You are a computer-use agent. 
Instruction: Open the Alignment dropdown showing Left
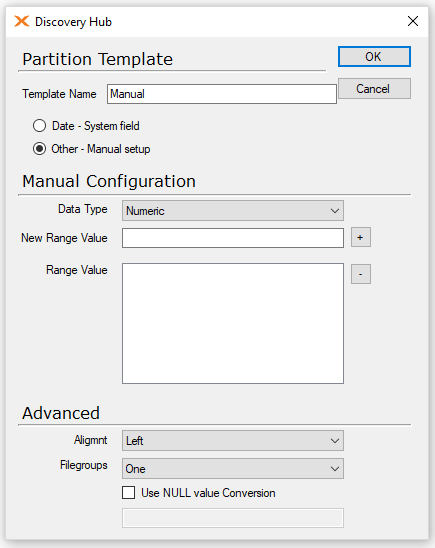(233, 440)
